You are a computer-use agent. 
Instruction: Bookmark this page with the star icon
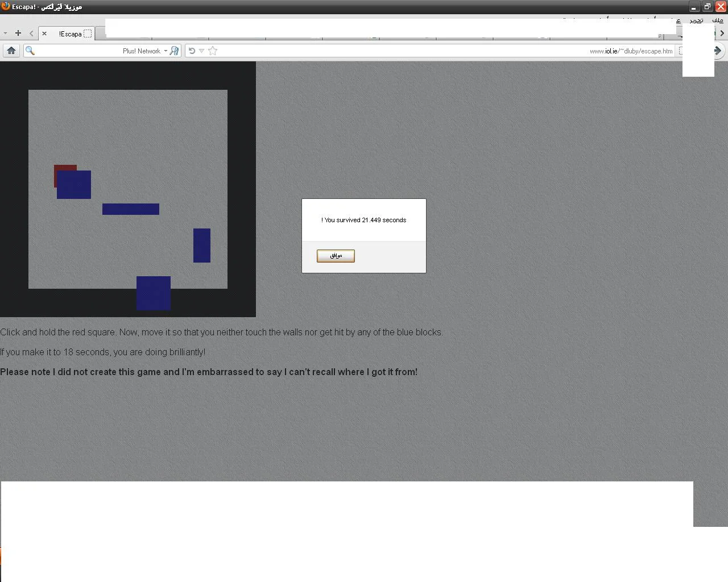tap(213, 51)
